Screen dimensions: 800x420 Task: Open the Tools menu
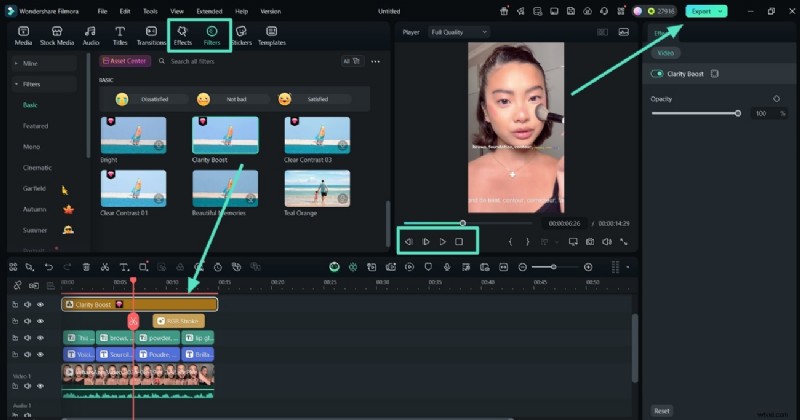coord(149,11)
